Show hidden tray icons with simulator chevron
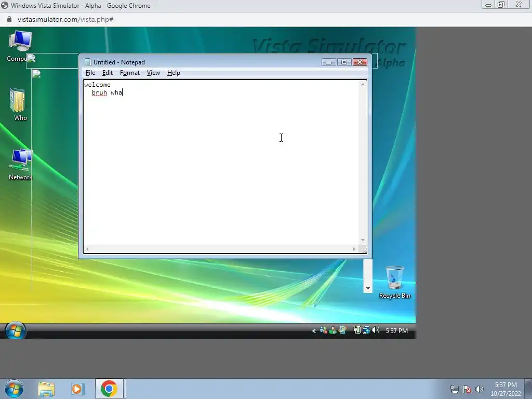The height and width of the screenshot is (399, 532). point(314,330)
